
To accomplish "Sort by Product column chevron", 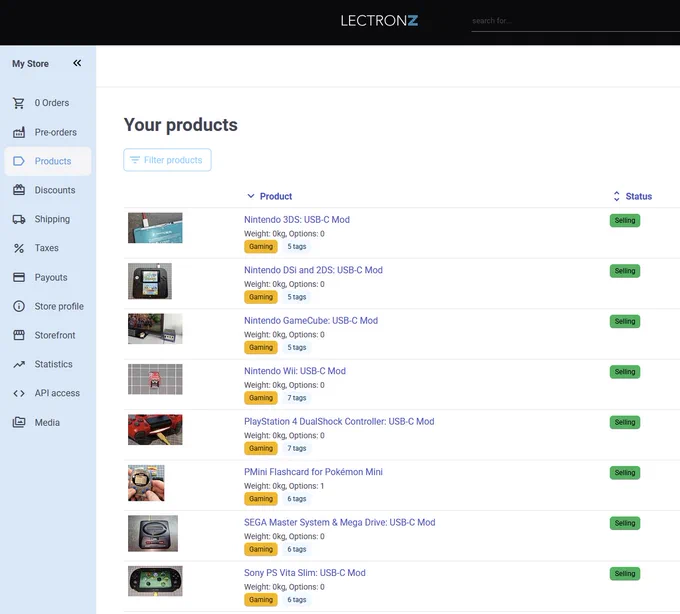I will (x=251, y=196).
